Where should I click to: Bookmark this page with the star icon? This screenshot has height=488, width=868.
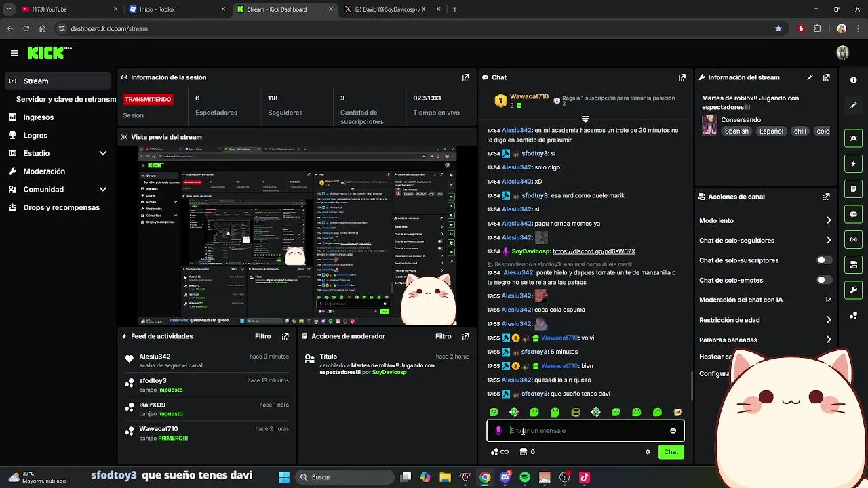click(778, 28)
